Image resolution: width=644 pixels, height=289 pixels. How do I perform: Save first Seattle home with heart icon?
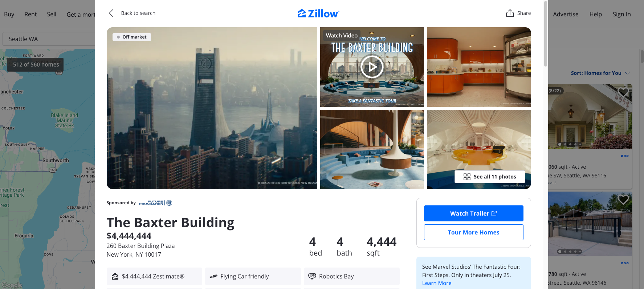coord(623,92)
